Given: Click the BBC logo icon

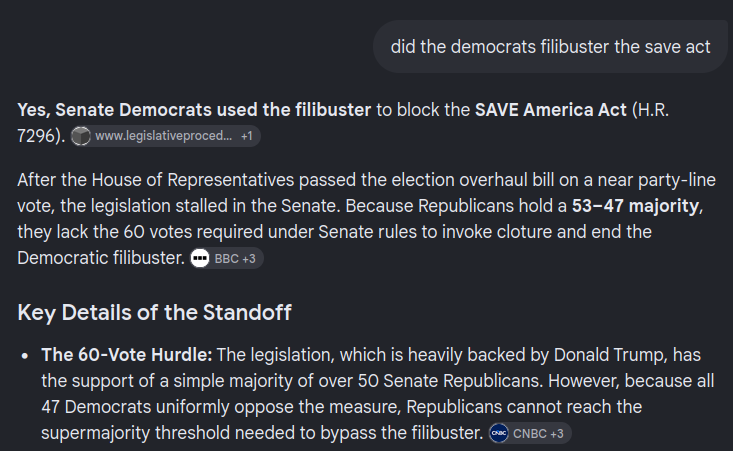Looking at the screenshot, I should [x=200, y=258].
